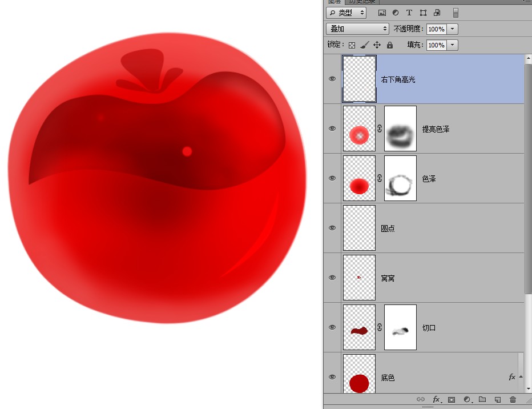Select the 提亮色泽 layer mask thumbnail

click(400, 129)
